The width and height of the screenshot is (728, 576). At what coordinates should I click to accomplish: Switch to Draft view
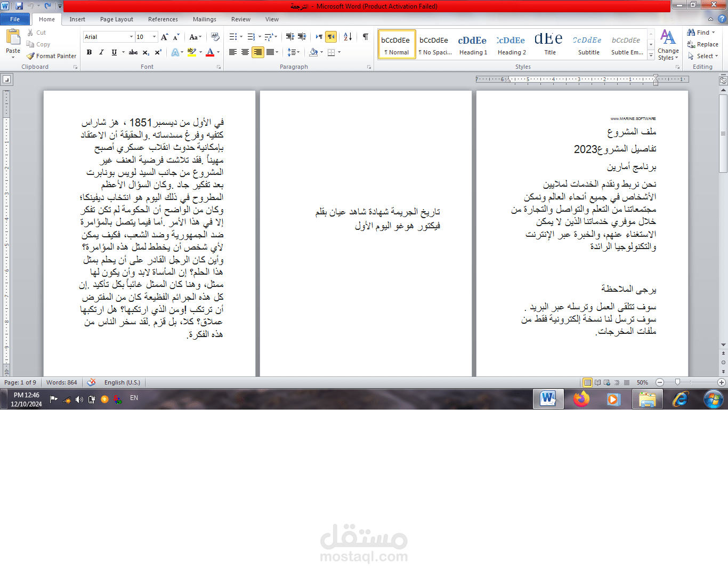[x=626, y=382]
